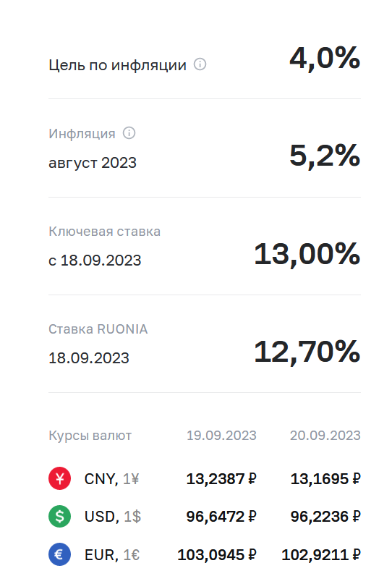
Task: Click CNY, 1¥ currency label
Action: pyautogui.click(x=111, y=479)
